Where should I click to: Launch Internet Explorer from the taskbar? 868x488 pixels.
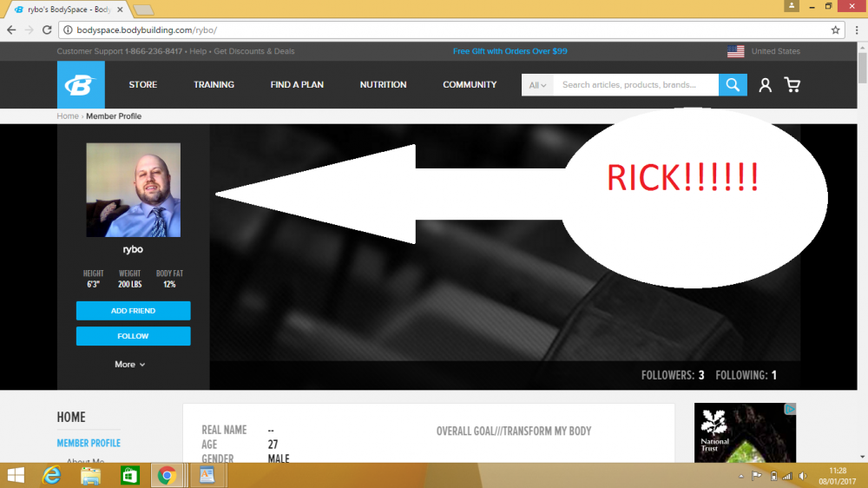[51, 475]
